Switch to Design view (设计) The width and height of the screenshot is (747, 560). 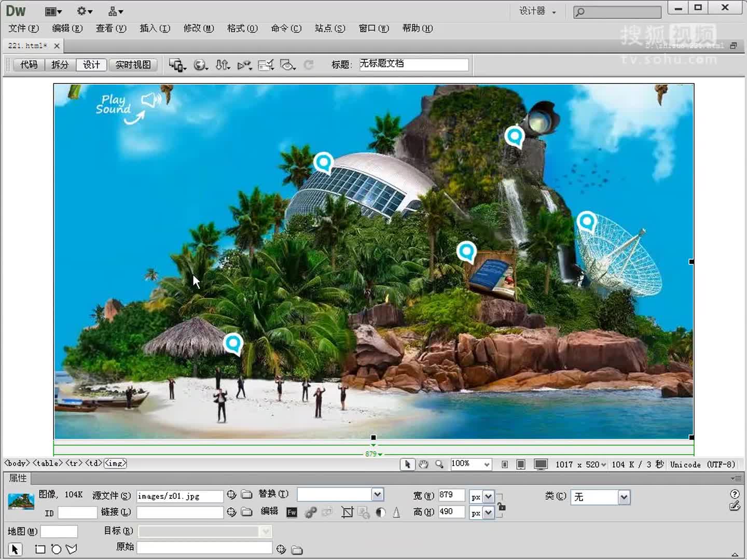(91, 65)
